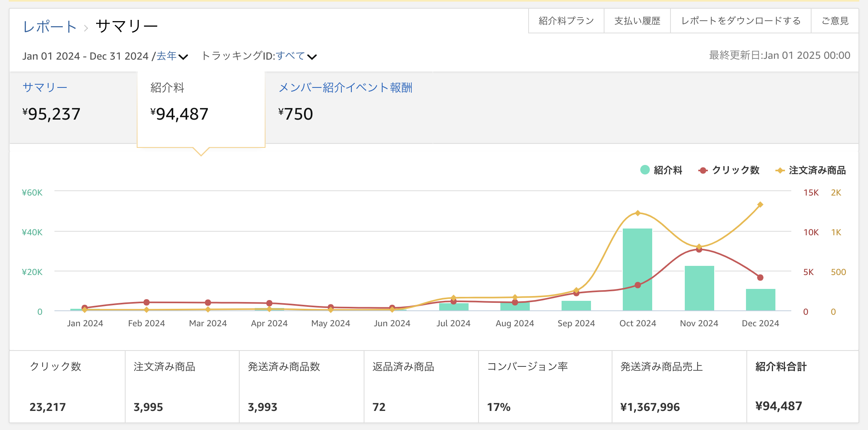Viewport: 868px width, 430px height.
Task: Click レポートをダウンロードする button
Action: (741, 21)
